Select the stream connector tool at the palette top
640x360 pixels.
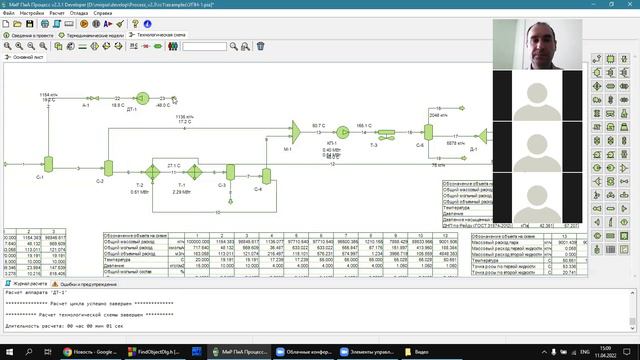597,59
